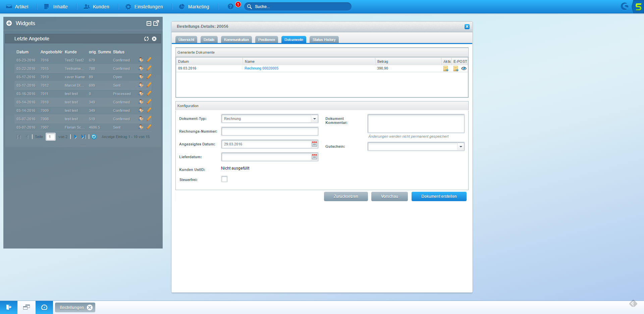
Task: Click the Seite page number field
Action: (x=50, y=137)
